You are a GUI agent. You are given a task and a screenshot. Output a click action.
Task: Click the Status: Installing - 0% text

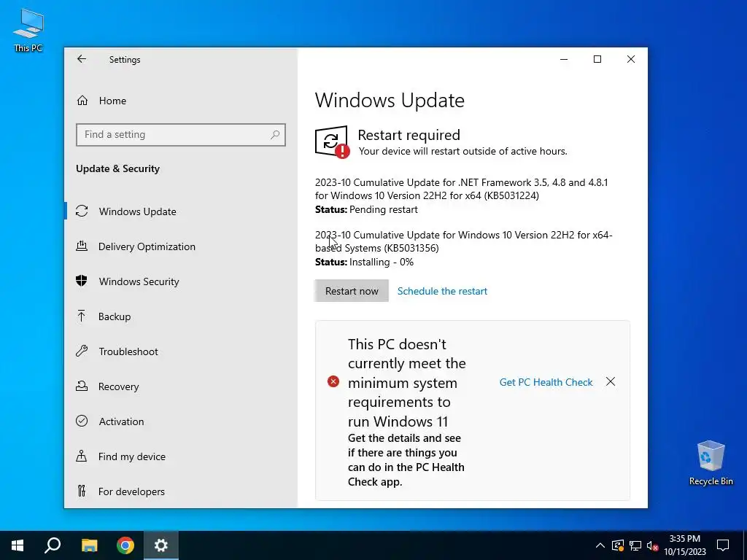(365, 262)
